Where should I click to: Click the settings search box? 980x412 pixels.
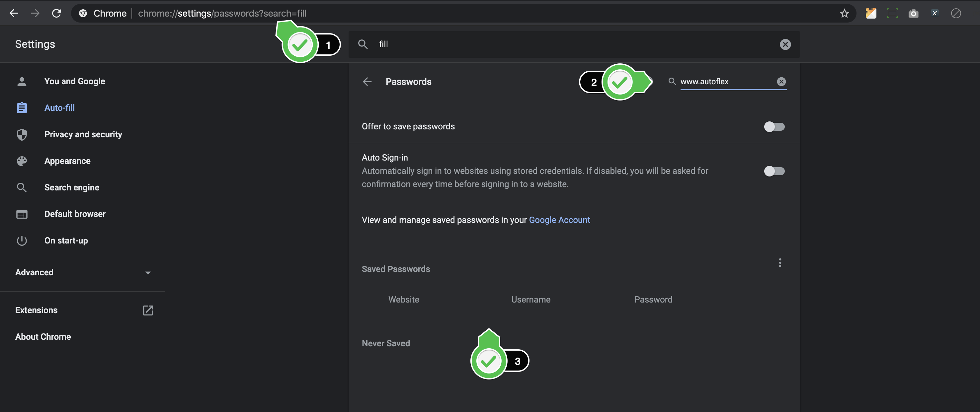tap(571, 44)
